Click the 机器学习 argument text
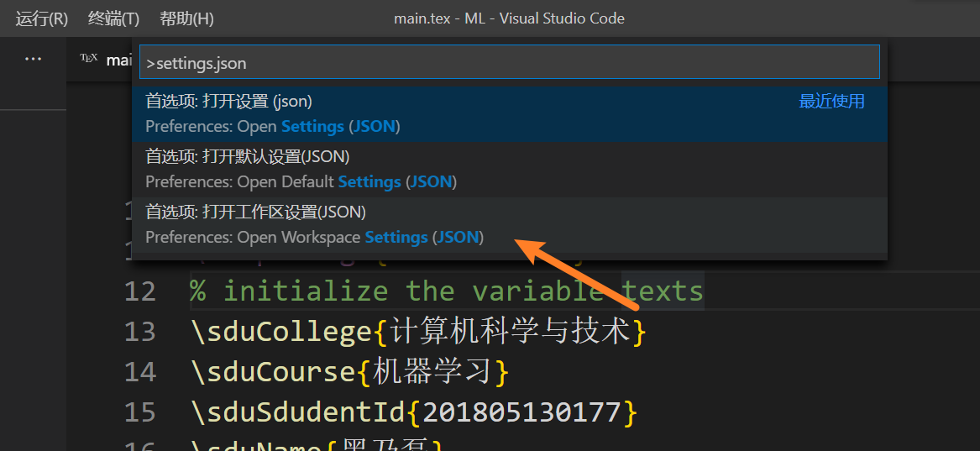Screen dimensions: 980x451 coord(433,372)
